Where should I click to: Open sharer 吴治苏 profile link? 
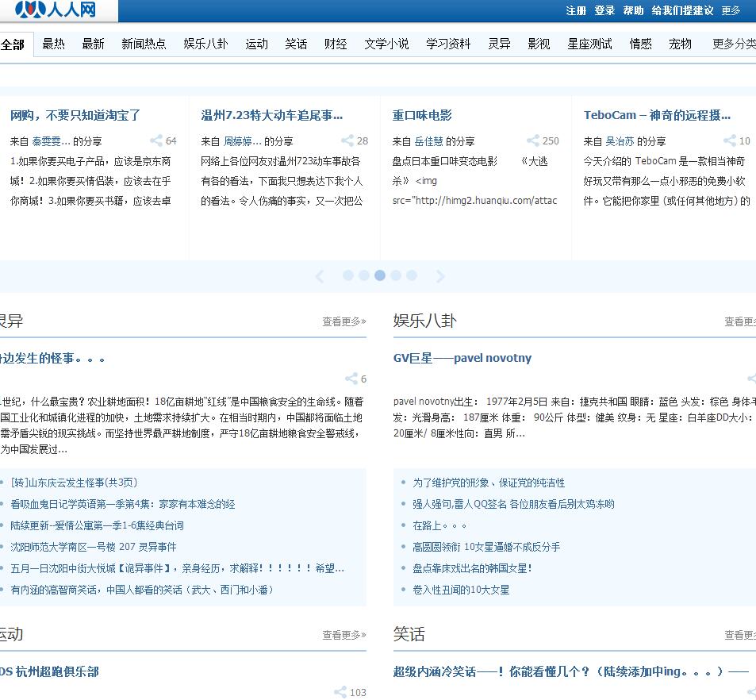620,141
